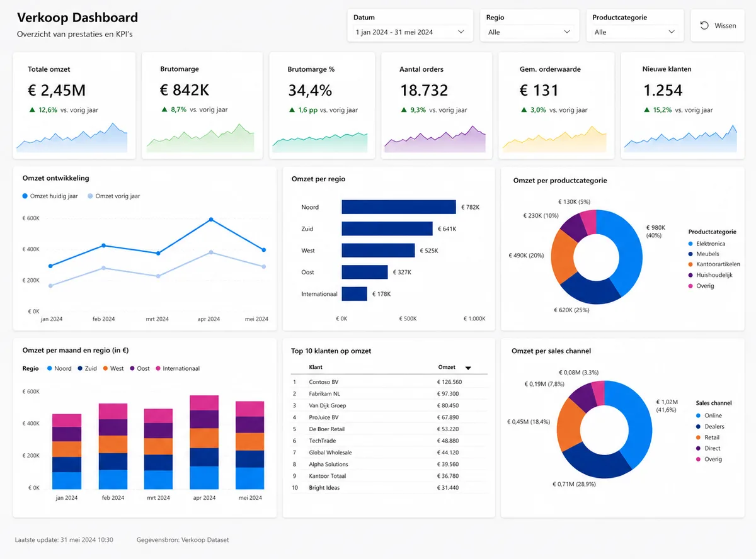Click the Oost region bar

pyautogui.click(x=365, y=272)
